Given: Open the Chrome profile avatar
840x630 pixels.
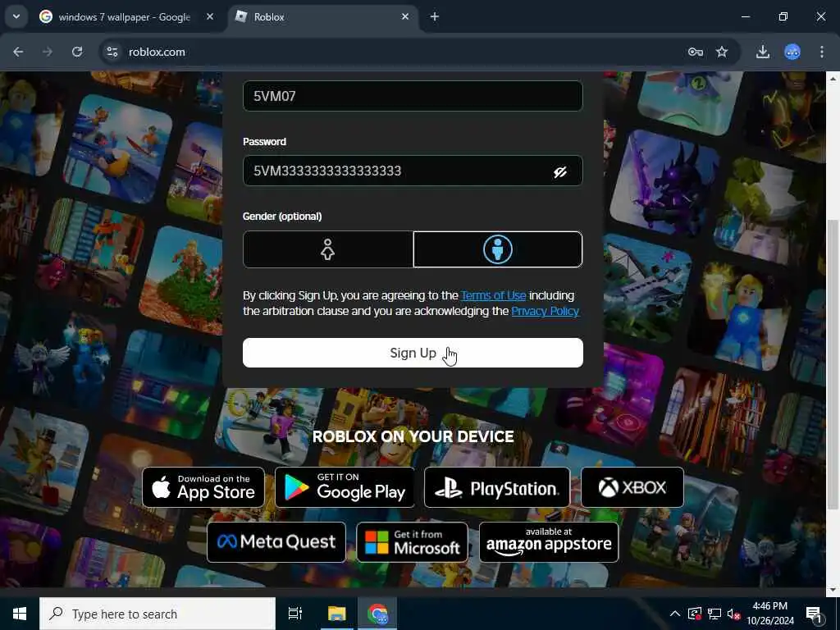Looking at the screenshot, I should tap(792, 52).
